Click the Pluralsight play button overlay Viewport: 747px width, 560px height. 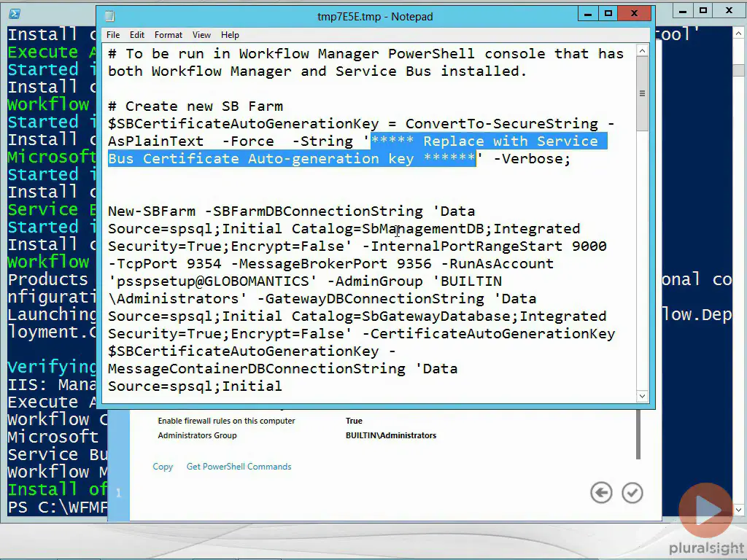click(x=705, y=510)
